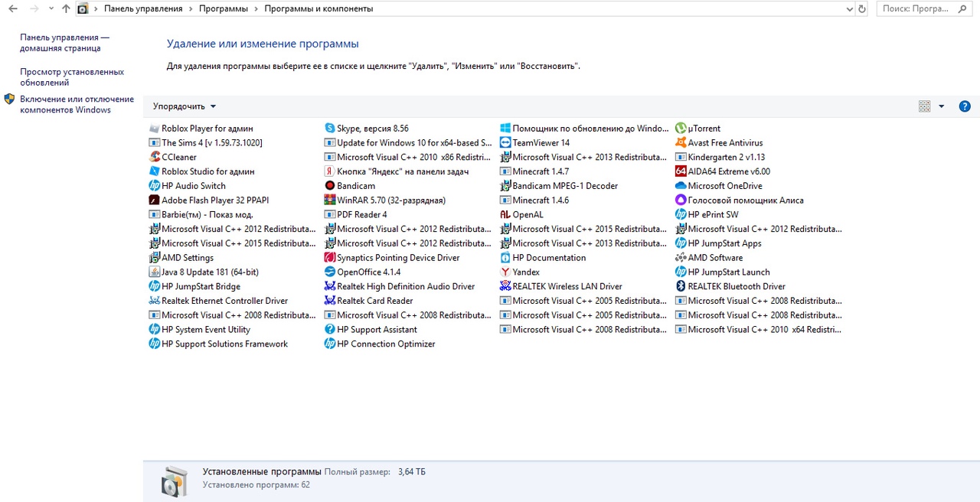The width and height of the screenshot is (980, 502).
Task: Select Barbie(тм) - Показ мод entry
Action: point(201,214)
